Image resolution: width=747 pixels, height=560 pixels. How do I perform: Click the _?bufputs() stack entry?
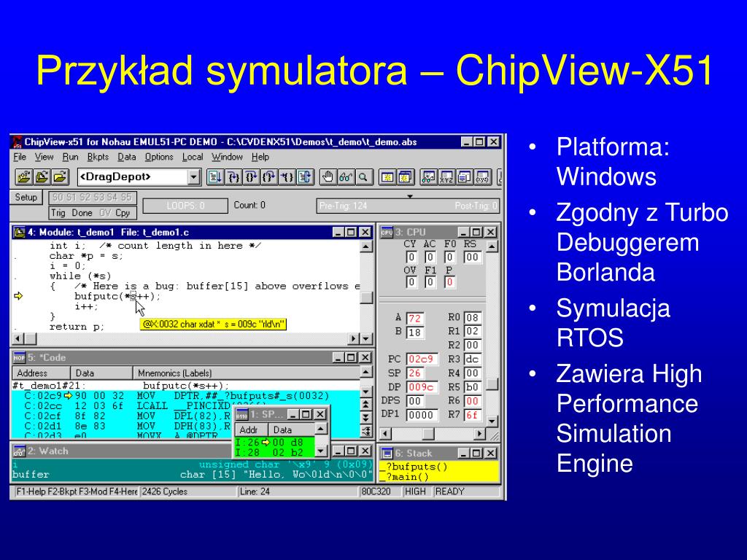point(414,466)
